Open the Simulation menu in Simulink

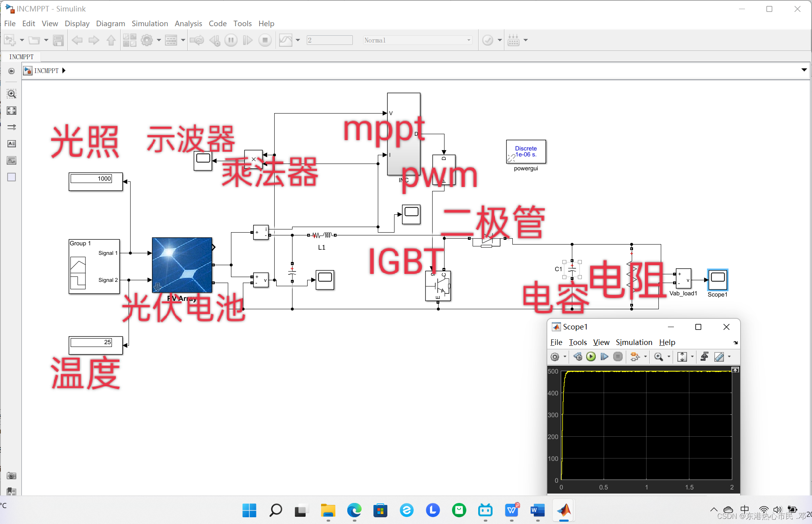click(x=150, y=23)
